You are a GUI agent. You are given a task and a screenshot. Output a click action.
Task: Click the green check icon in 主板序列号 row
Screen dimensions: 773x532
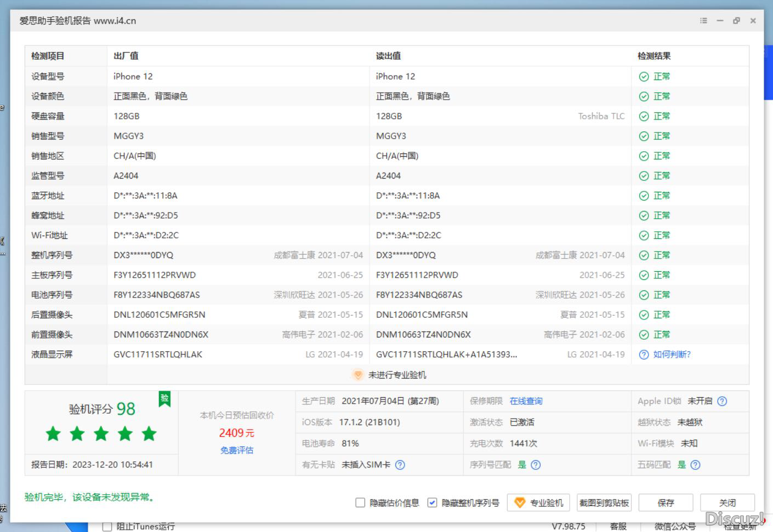pos(644,275)
